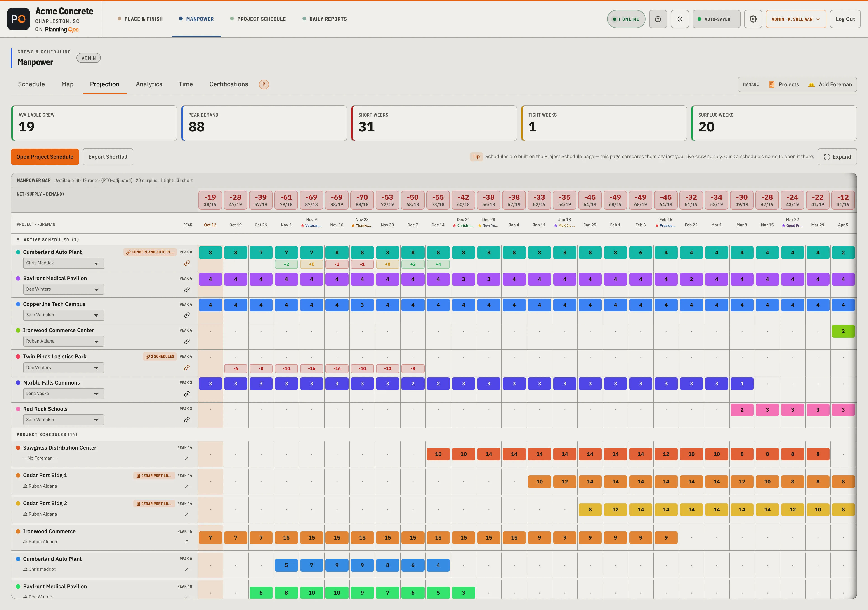Open Admin K. Sullivan user menu
This screenshot has height=610, width=868.
click(796, 19)
